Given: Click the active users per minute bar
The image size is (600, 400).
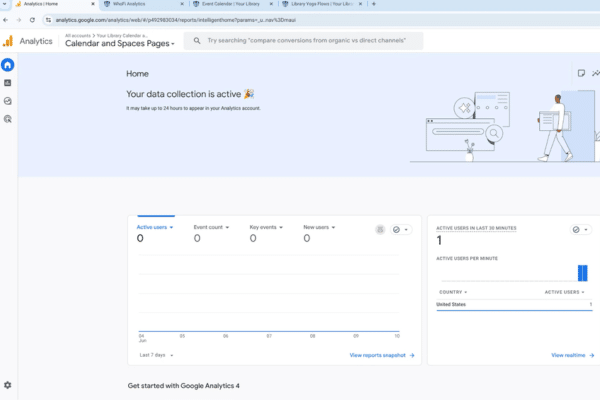Looking at the screenshot, I should [x=582, y=273].
